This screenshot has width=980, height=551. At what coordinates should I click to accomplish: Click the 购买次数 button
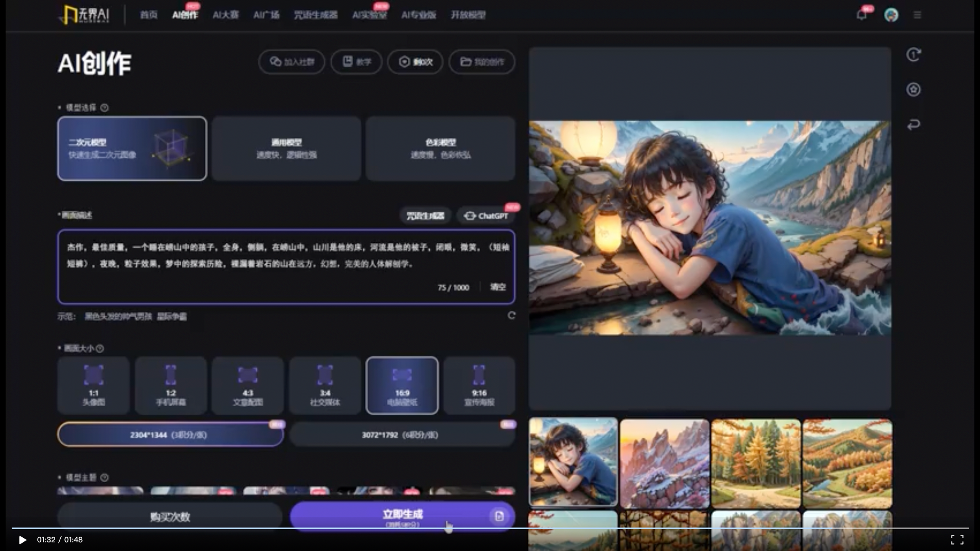pos(170,517)
